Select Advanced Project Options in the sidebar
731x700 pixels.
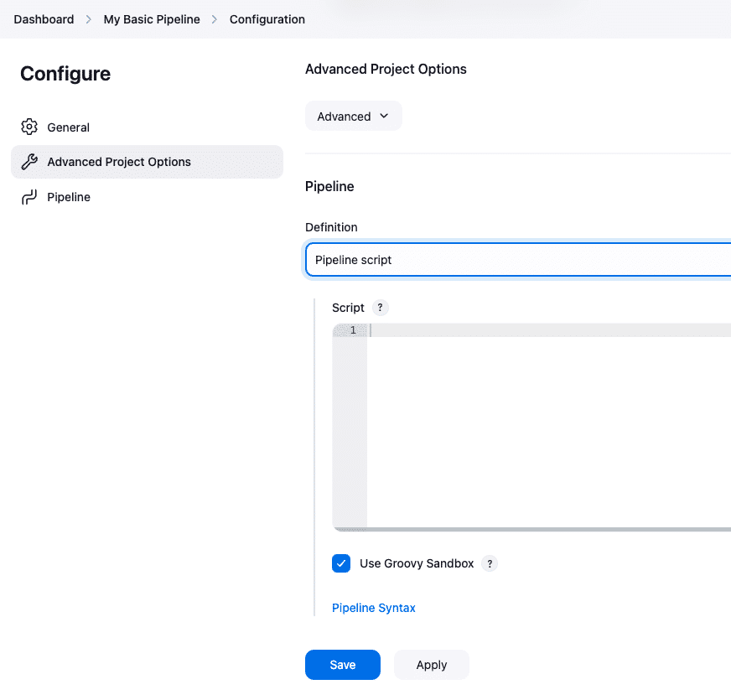pos(147,162)
